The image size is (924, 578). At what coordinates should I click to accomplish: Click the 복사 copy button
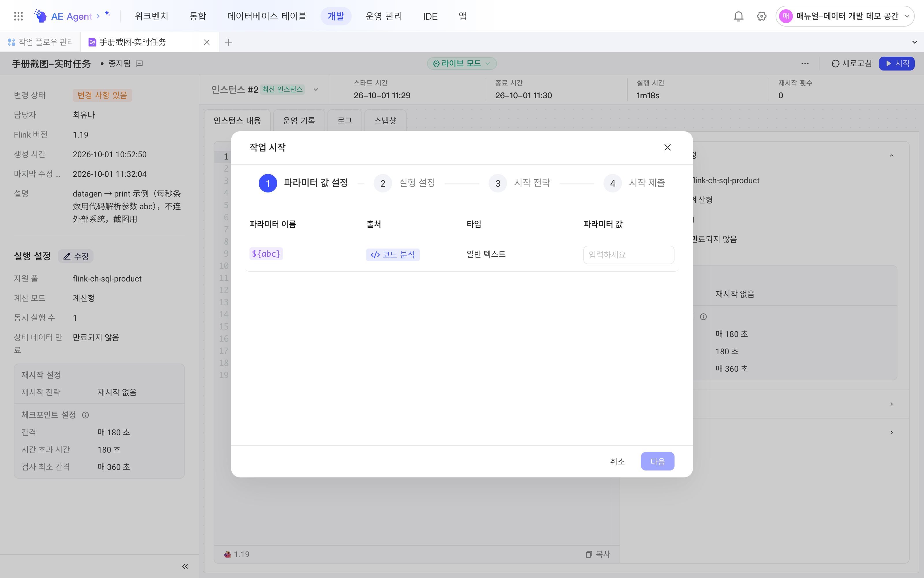tap(598, 554)
